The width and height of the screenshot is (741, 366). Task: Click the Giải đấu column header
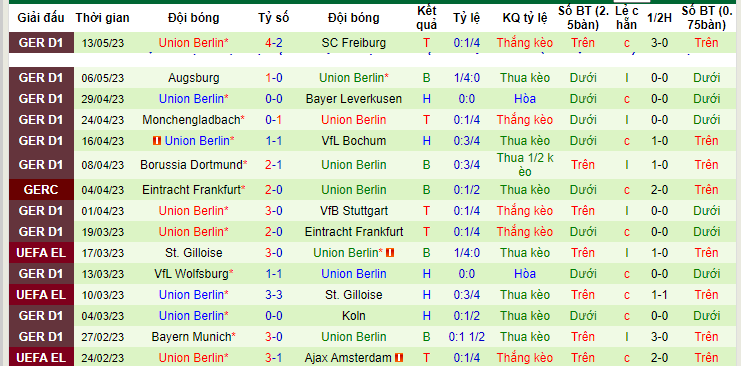click(41, 18)
